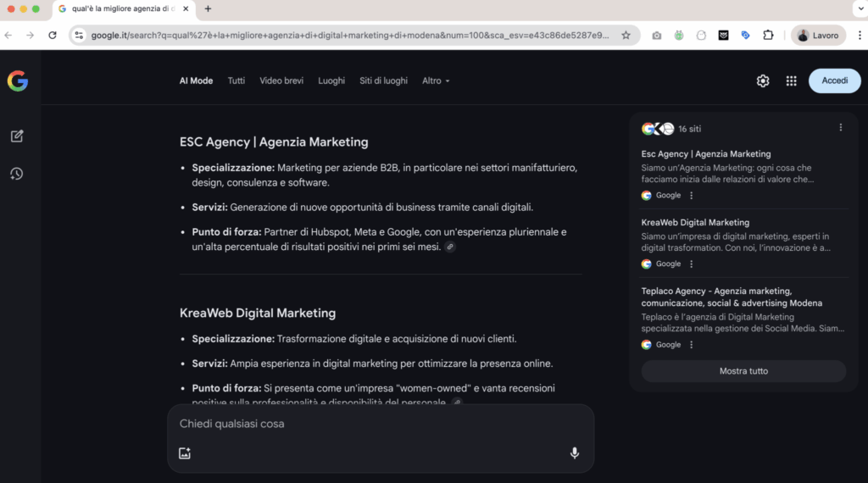Click the Accedi sign-in button
This screenshot has height=483, width=868.
pyautogui.click(x=834, y=80)
